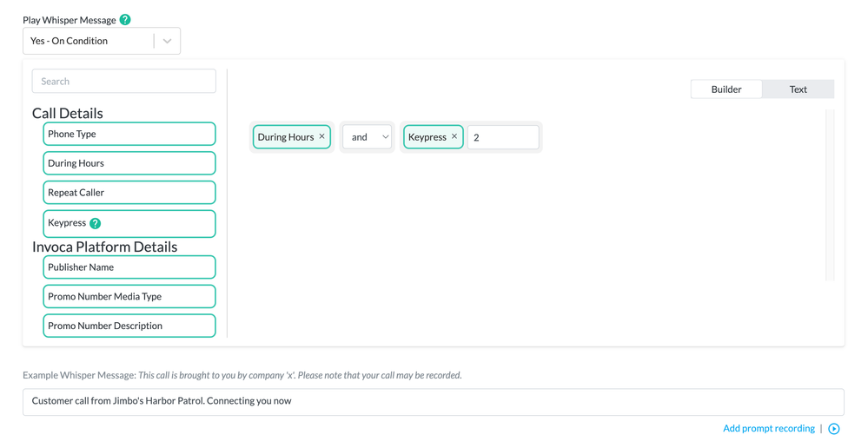This screenshot has height=448, width=868.
Task: Expand the 'and' operator dropdown
Action: (x=367, y=137)
